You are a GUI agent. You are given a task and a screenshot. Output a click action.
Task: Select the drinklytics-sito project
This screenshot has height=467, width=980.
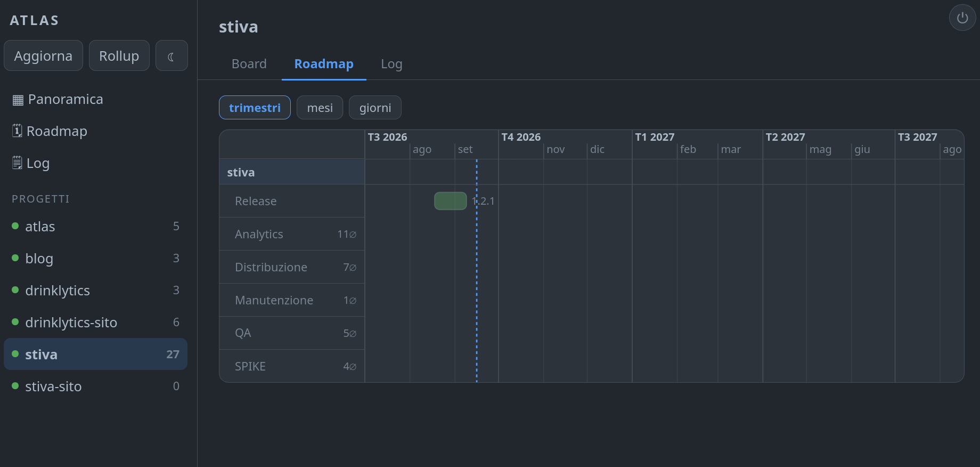(95, 322)
